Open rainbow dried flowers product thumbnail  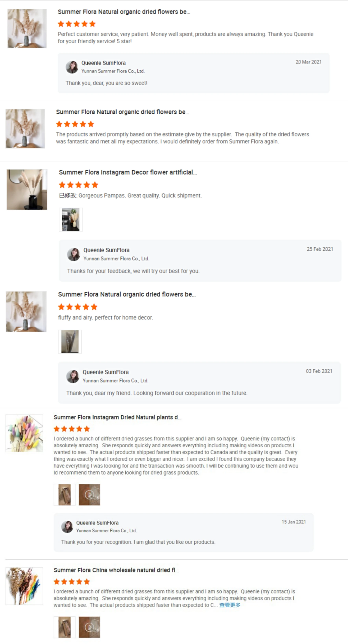[24, 586]
